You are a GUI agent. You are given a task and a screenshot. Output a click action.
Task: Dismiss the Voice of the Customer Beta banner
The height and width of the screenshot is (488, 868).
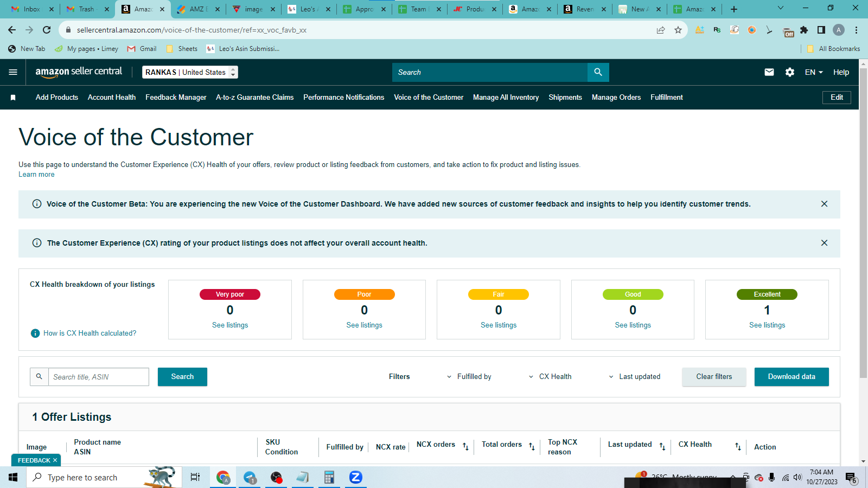824,204
